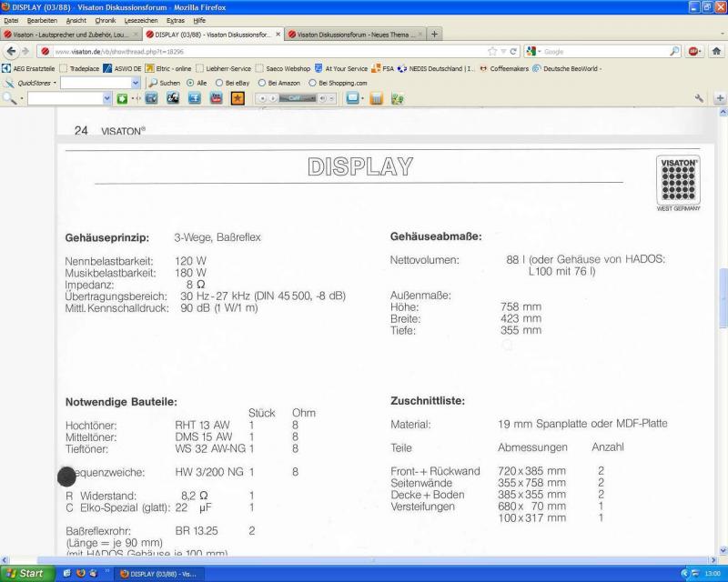728x582 pixels.
Task: Open the Adblock Plus ABP icon
Action: (693, 52)
